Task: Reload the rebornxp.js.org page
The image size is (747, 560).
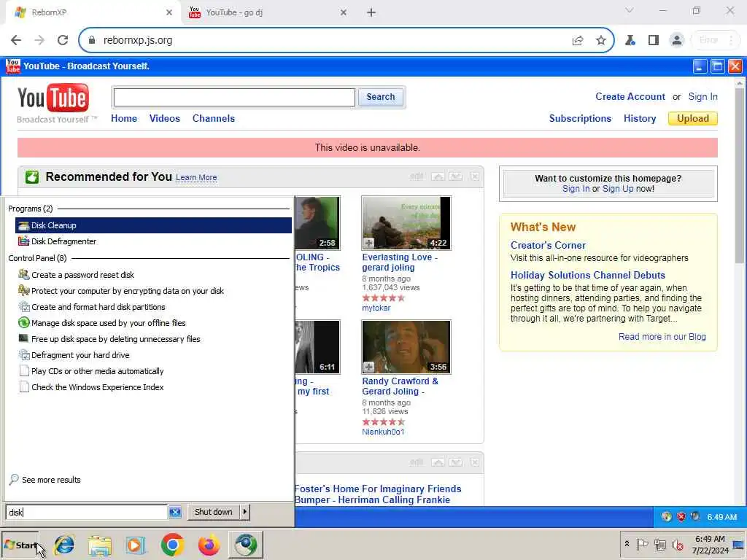Action: (63, 40)
